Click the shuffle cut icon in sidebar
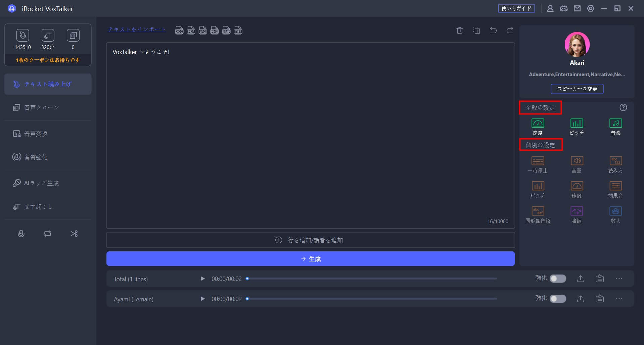The height and width of the screenshot is (345, 644). pyautogui.click(x=74, y=234)
